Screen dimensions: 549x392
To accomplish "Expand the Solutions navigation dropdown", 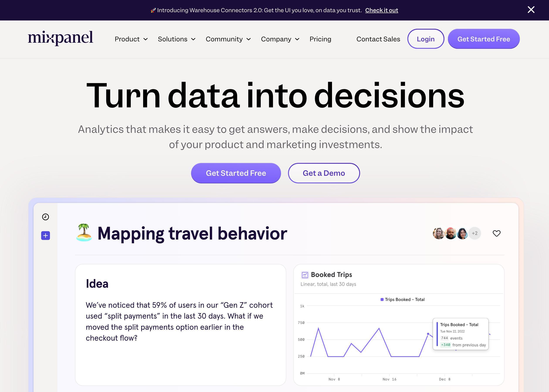I will (x=176, y=39).
